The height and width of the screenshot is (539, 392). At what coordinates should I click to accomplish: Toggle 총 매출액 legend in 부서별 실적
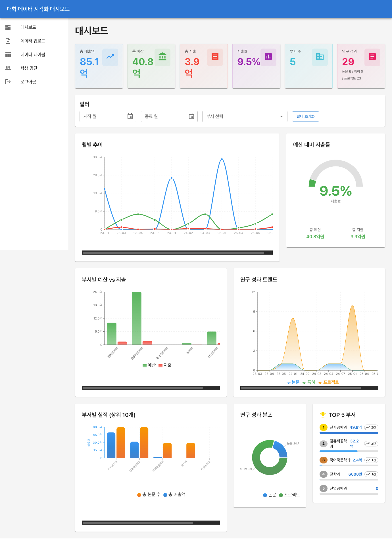174,494
